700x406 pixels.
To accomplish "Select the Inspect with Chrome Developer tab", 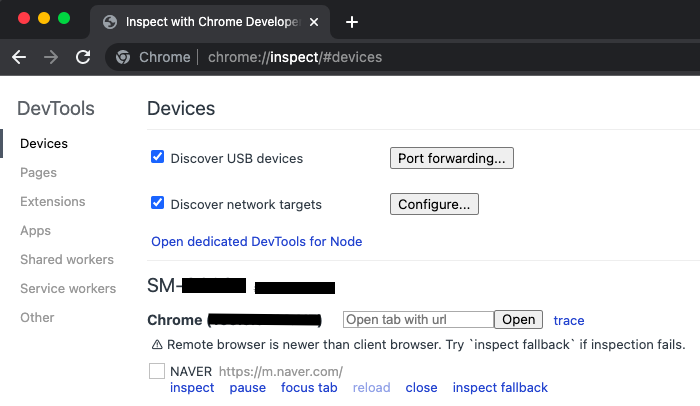I will point(210,22).
